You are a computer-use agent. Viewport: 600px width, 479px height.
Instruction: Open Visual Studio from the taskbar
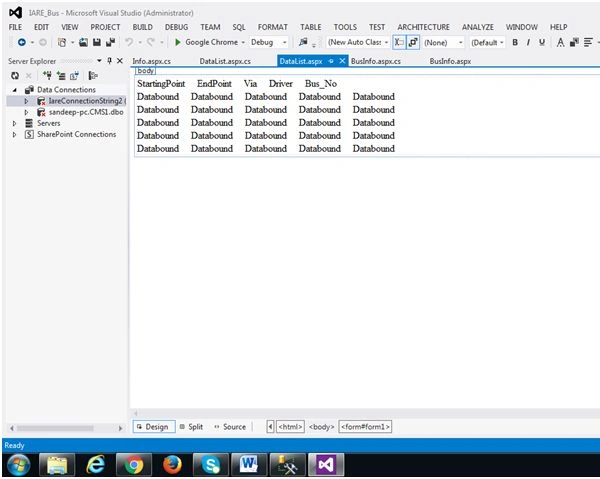(326, 465)
